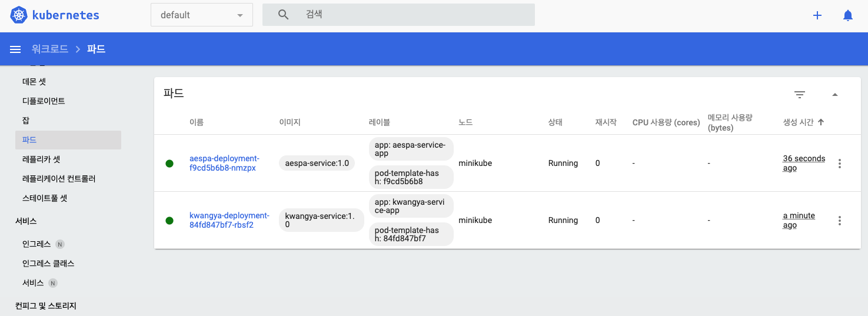868x316 pixels.
Task: Click the 상태 column header
Action: click(x=555, y=122)
